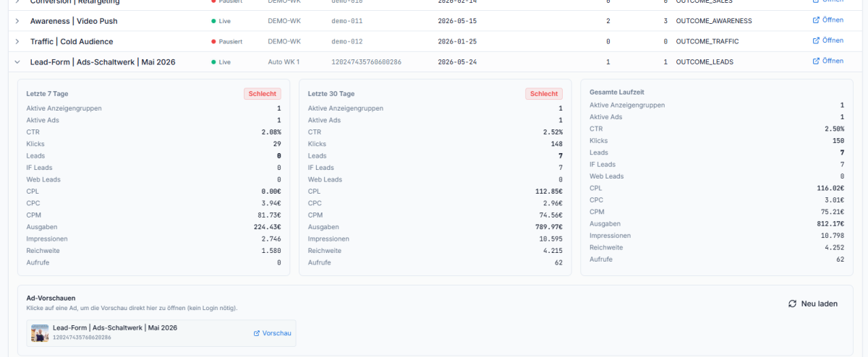868x357 pixels.
Task: Click Ausgaben value 812.17€
Action: pyautogui.click(x=830, y=224)
